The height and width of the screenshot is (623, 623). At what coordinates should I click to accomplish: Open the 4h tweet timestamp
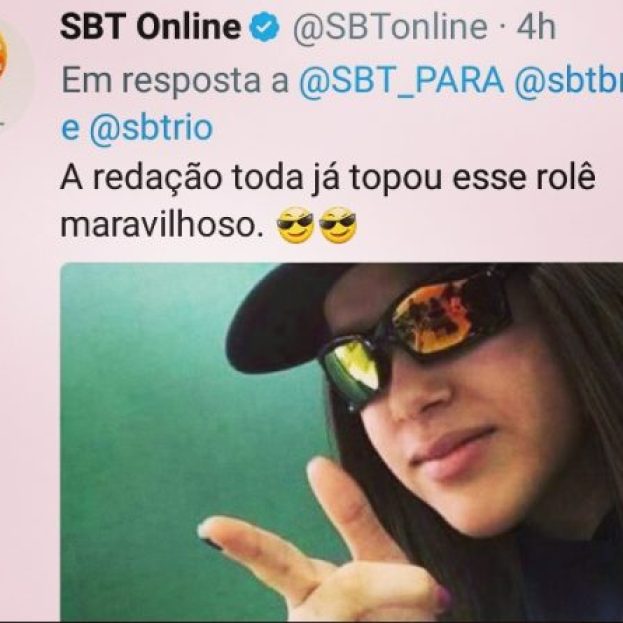tap(536, 27)
